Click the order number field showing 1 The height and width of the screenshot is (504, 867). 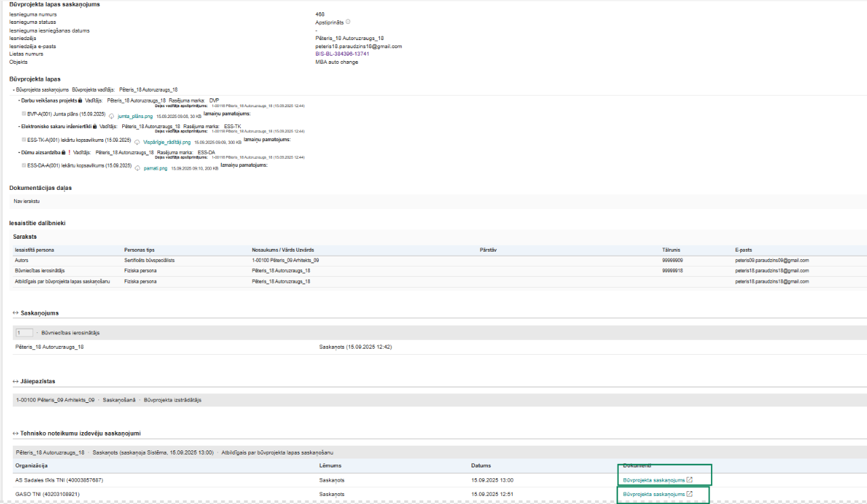(24, 333)
